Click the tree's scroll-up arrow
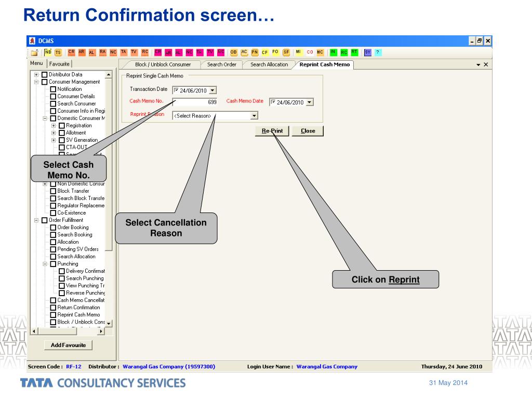The image size is (532, 399). [109, 75]
